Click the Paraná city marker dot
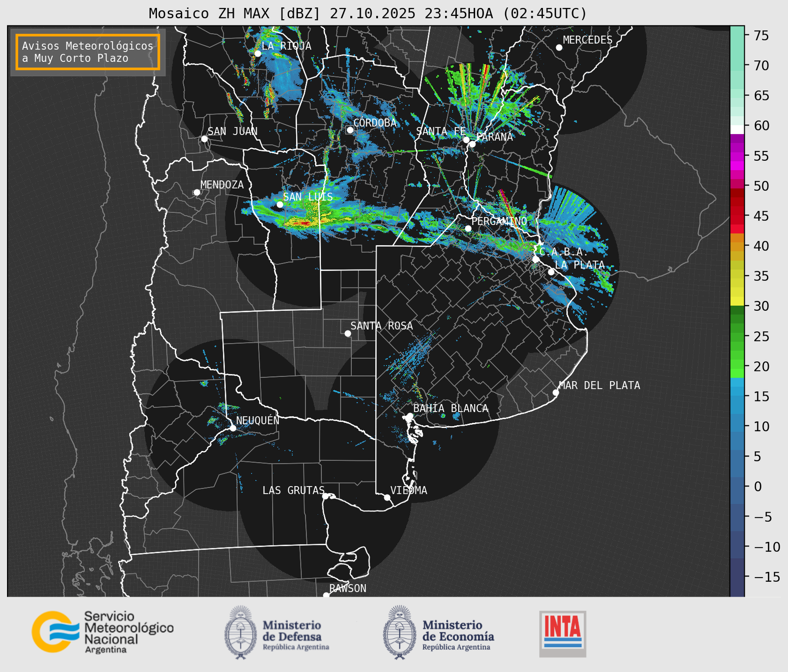Viewport: 788px width, 672px height. point(472,144)
